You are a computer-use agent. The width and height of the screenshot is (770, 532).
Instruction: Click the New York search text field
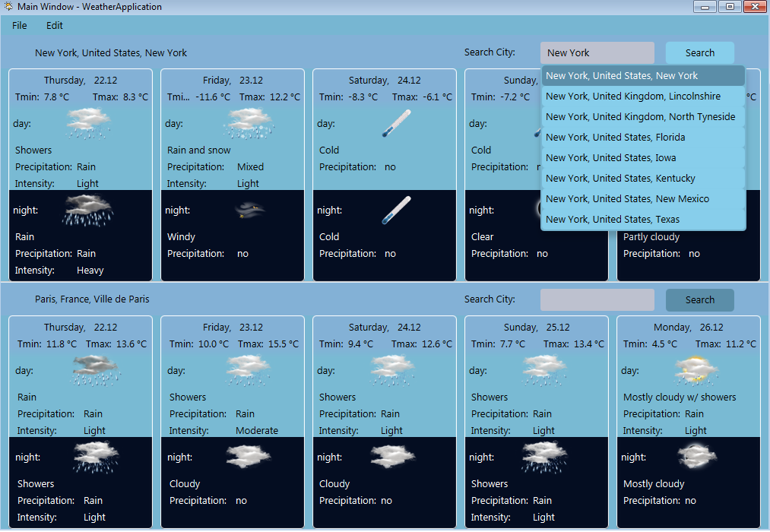[597, 52]
